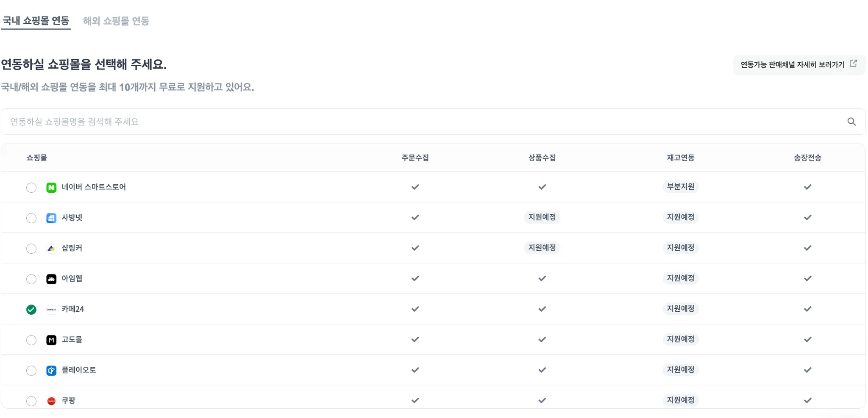Switch to 해외 쇼핑몰 연동 tab
This screenshot has height=418, width=868.
116,21
